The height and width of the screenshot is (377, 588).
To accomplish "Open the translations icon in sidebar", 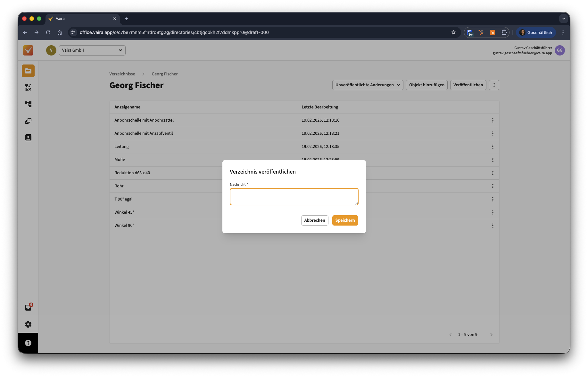I will click(x=28, y=88).
